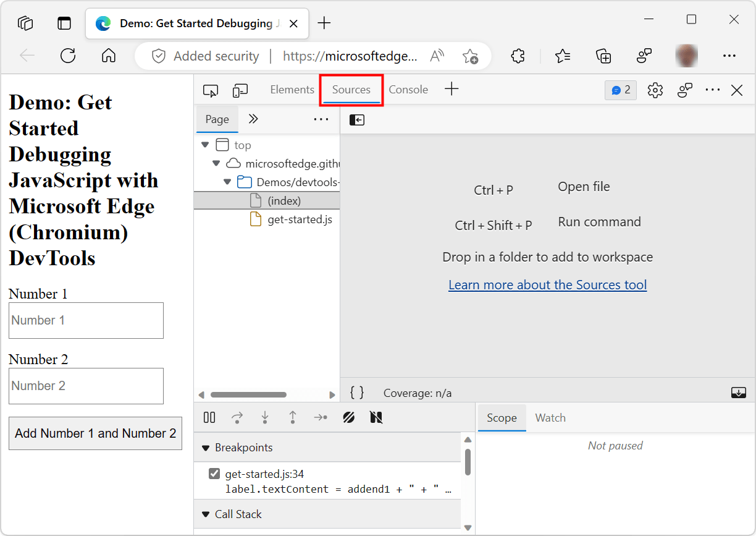The height and width of the screenshot is (536, 756).
Task: Switch to the Console tab
Action: click(x=408, y=90)
